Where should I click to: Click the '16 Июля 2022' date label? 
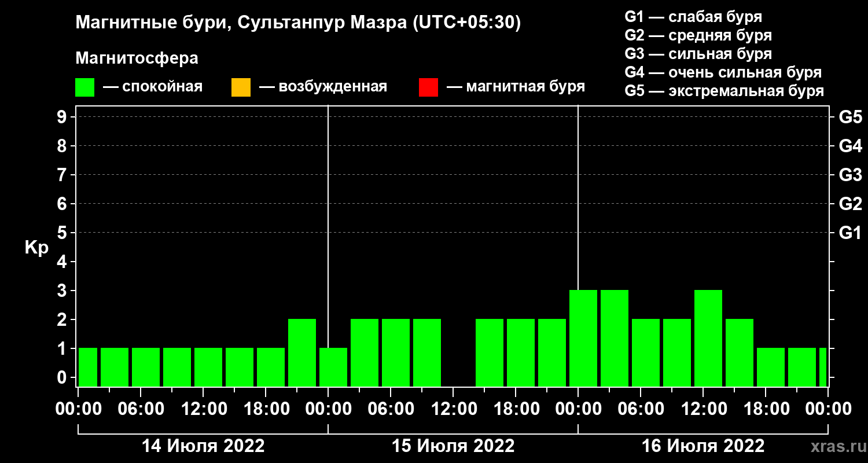[x=703, y=446]
